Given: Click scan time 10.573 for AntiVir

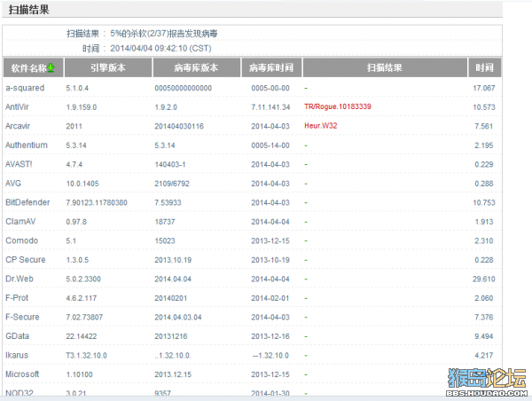Looking at the screenshot, I should point(484,107).
